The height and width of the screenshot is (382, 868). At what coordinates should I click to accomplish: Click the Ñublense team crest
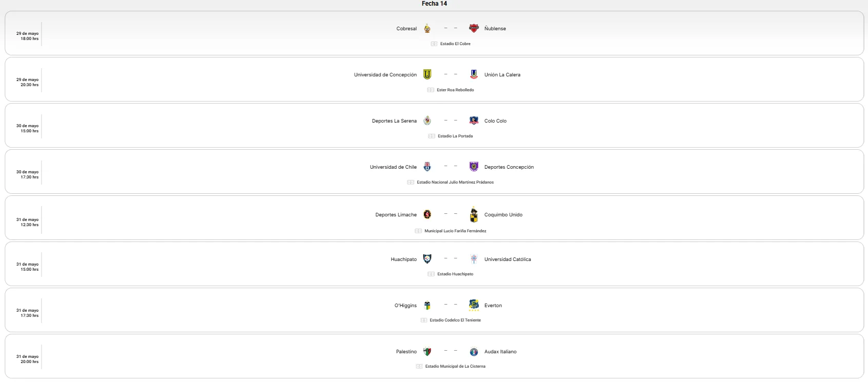(x=474, y=29)
